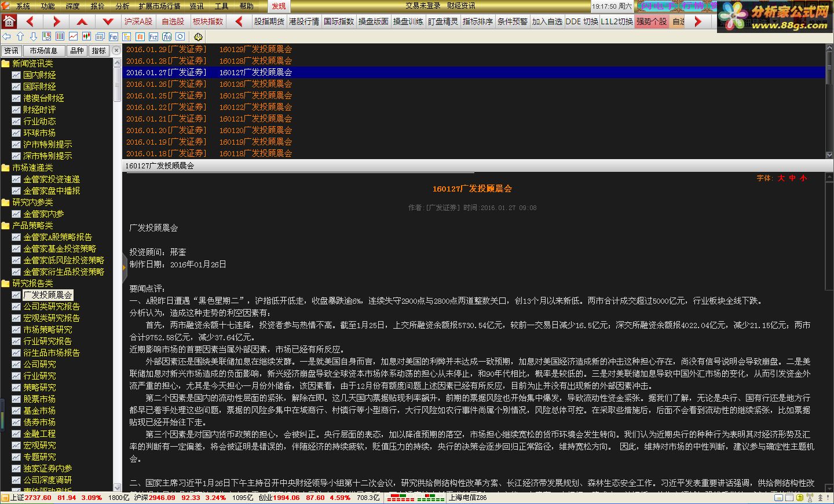This screenshot has width=834, height=504.
Task: Click the 创业 index value in status bar
Action: tap(287, 498)
